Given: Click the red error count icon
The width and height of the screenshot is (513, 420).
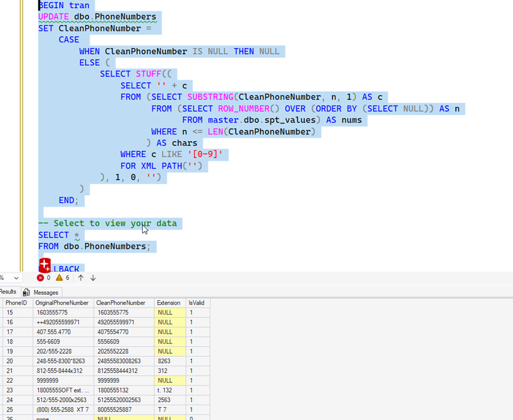Looking at the screenshot, I should [x=40, y=278].
